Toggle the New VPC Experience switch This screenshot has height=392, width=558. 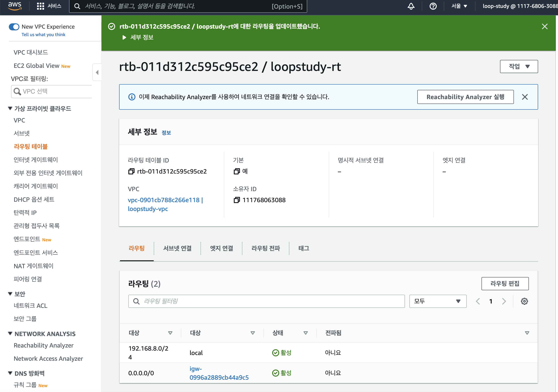pyautogui.click(x=14, y=27)
